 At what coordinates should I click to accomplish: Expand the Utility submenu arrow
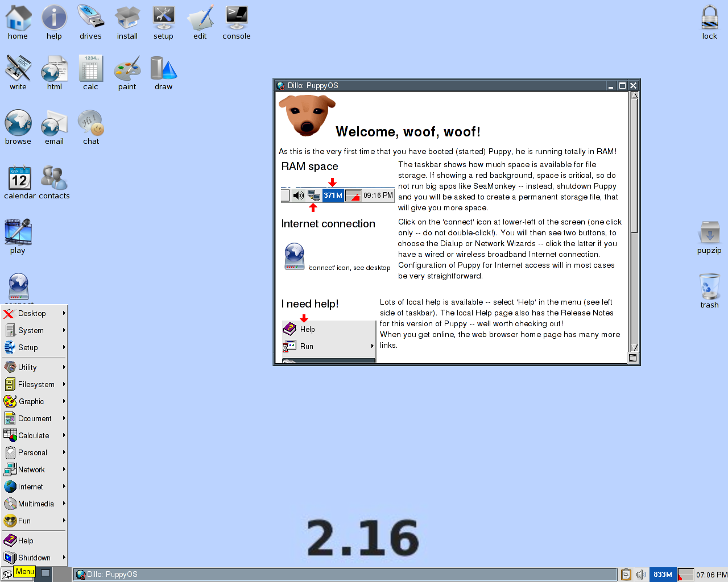pyautogui.click(x=64, y=367)
